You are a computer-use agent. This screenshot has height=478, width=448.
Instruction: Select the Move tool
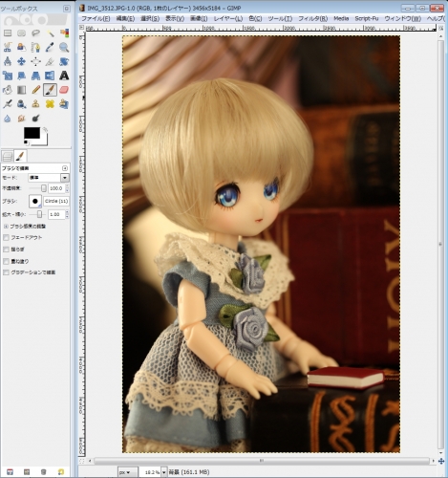(21, 61)
